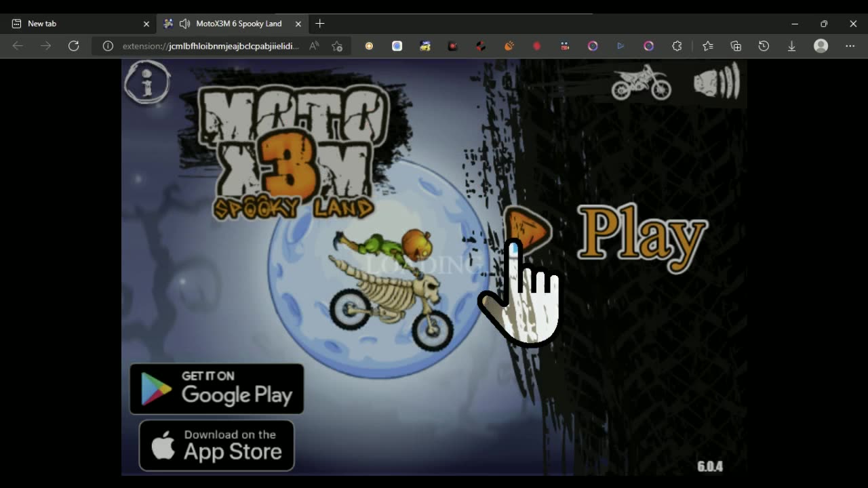Click the Moto X3M Spooky Land logo
This screenshot has height=488, width=868.
click(294, 152)
